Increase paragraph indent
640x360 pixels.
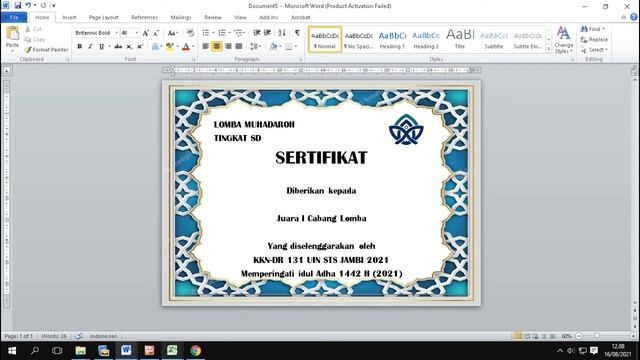coord(267,33)
